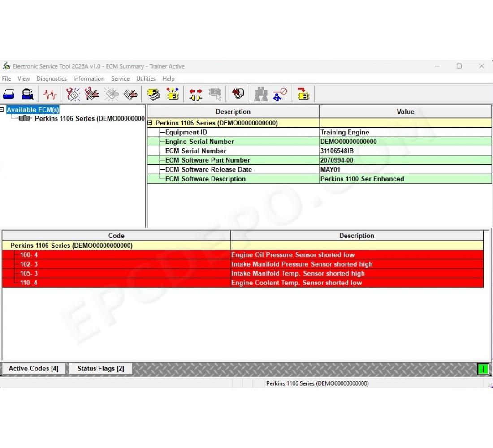Open the File menu
The width and height of the screenshot is (493, 448).
point(6,78)
